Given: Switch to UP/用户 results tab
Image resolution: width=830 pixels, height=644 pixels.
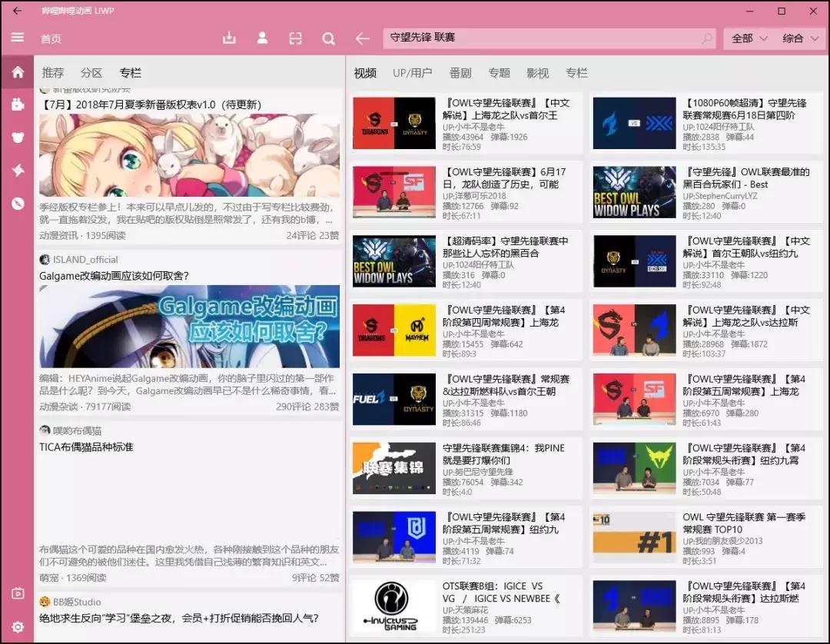Looking at the screenshot, I should [413, 73].
